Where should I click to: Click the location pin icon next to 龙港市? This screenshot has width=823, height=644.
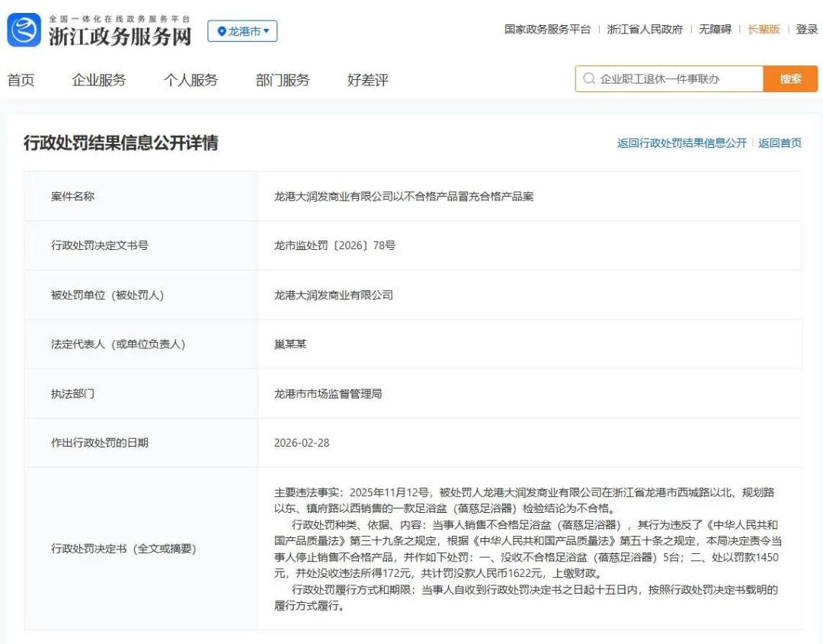coord(222,31)
